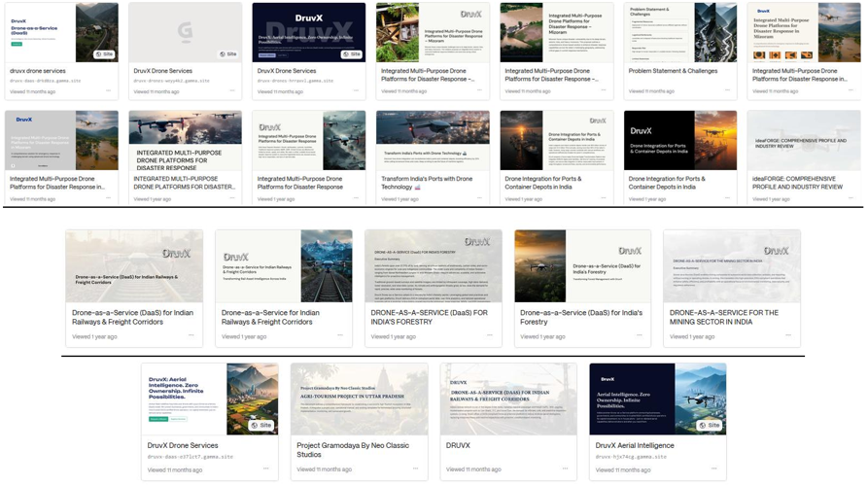868x486 pixels.
Task: Click druvx-hjx74cg.gamma.site URL text
Action: (631, 457)
